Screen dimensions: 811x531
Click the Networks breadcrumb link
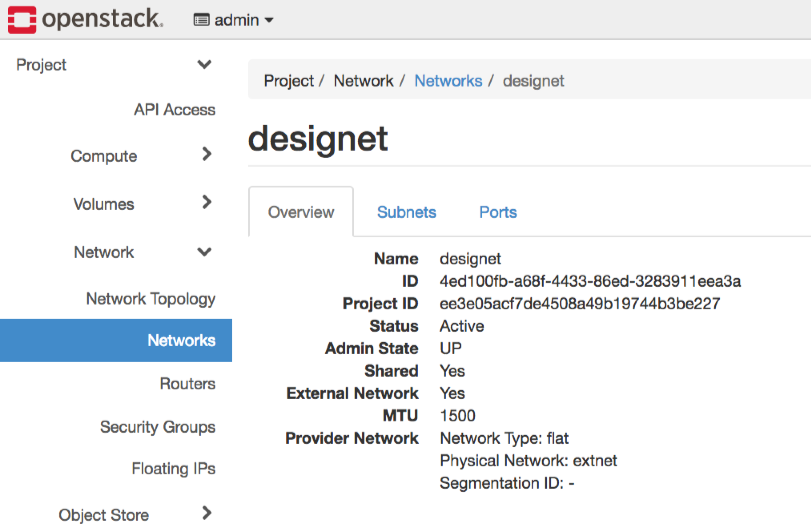[x=448, y=81]
